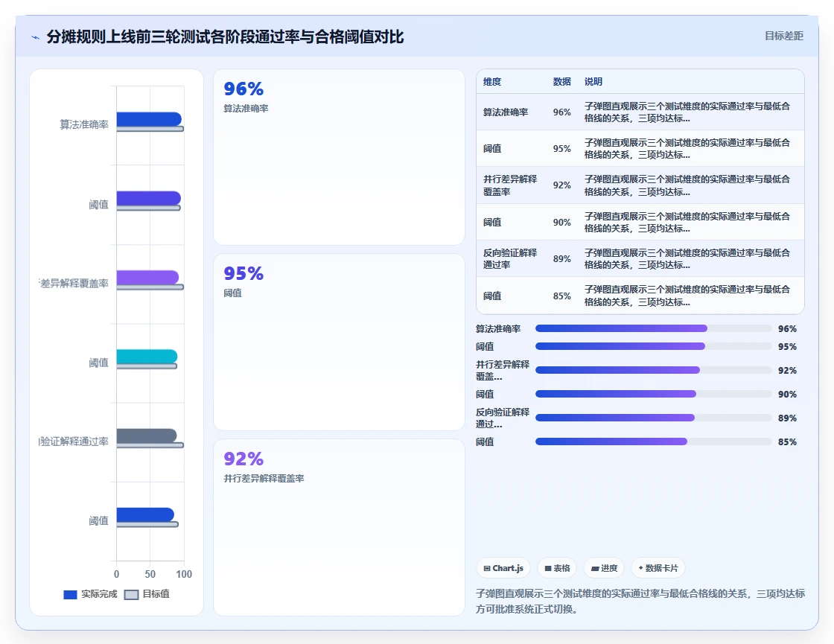Select the 并行差异解释覆盖率 cell in the table
This screenshot has height=644, width=834.
tap(509, 185)
